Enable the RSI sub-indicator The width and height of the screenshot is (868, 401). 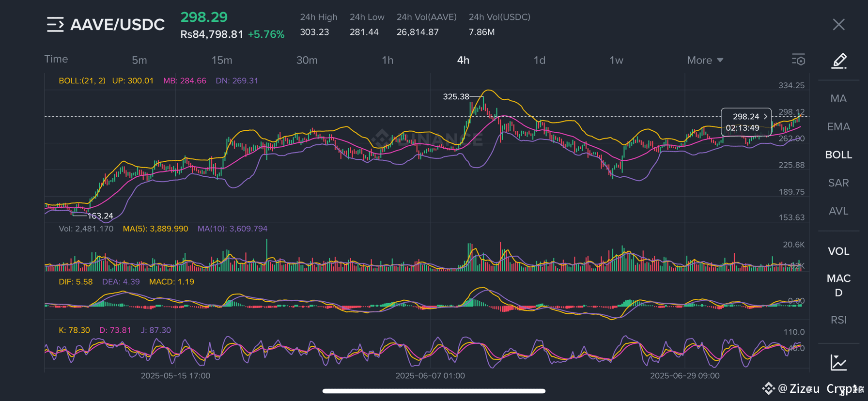coord(838,320)
